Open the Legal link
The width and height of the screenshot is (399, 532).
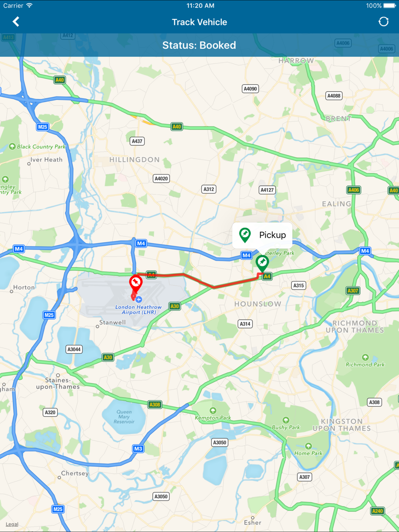tap(12, 524)
